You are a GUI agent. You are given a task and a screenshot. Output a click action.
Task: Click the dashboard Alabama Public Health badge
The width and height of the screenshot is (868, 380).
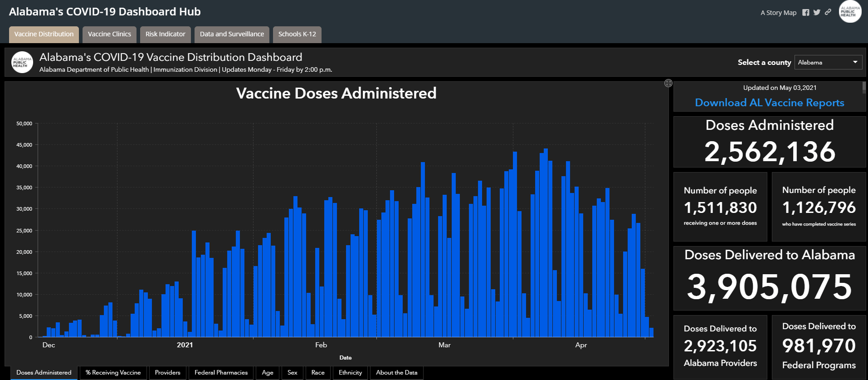click(x=22, y=63)
